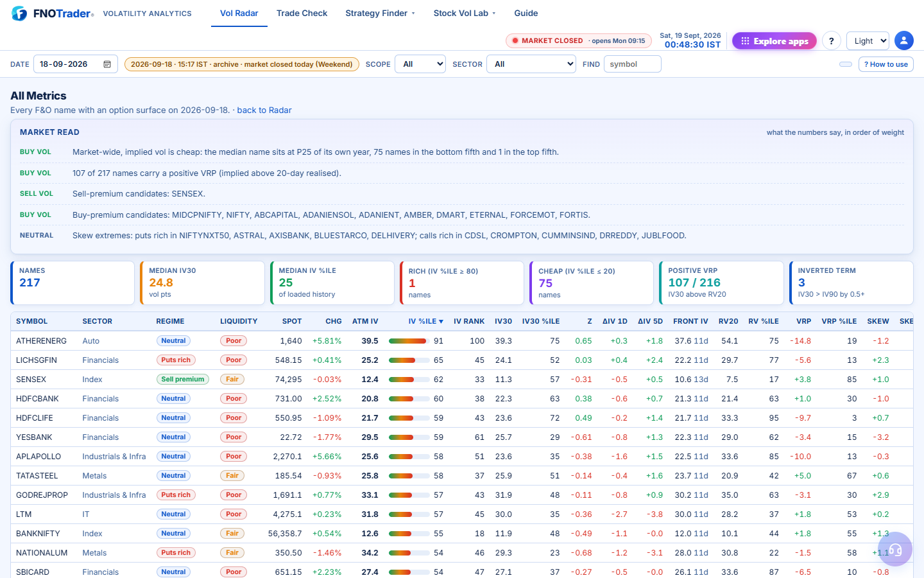
Task: Toggle the small switch left of How to use
Action: click(846, 64)
